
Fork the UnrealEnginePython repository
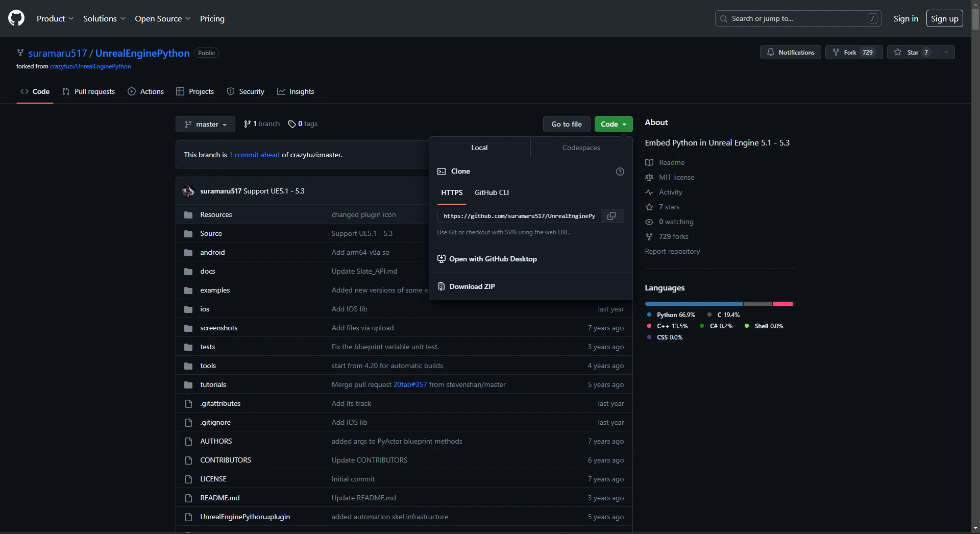click(x=854, y=52)
